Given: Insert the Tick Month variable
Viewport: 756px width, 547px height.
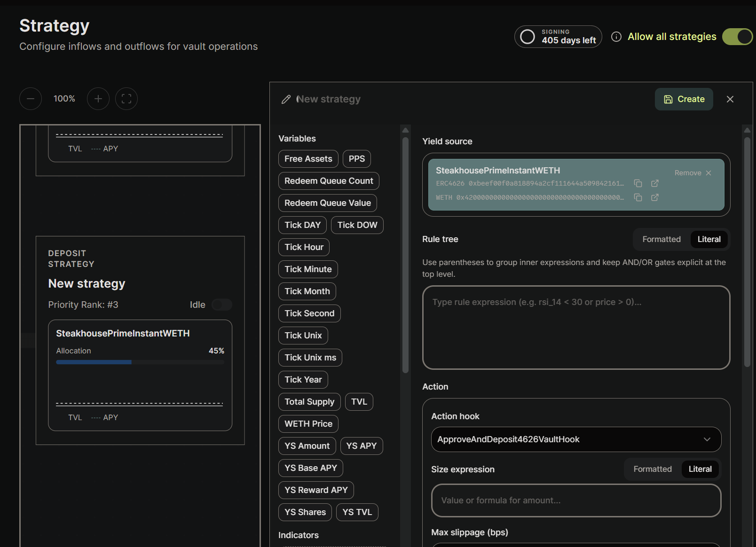Looking at the screenshot, I should click(x=307, y=291).
